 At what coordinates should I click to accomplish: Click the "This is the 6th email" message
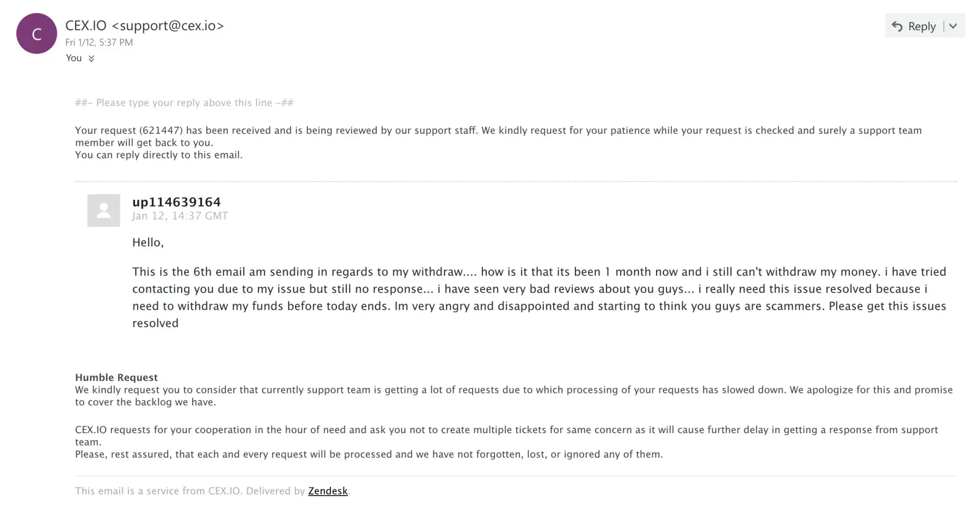coord(539,297)
